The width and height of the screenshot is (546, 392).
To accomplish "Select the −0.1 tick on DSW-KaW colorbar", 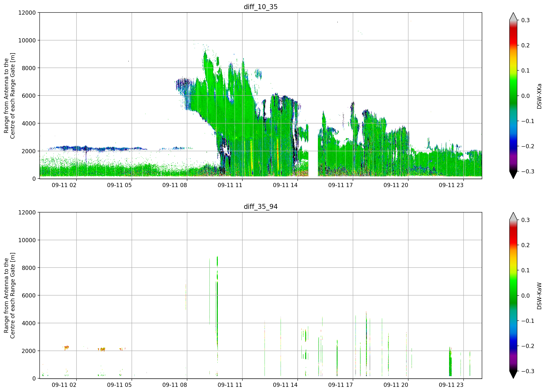I will pyautogui.click(x=528, y=321).
